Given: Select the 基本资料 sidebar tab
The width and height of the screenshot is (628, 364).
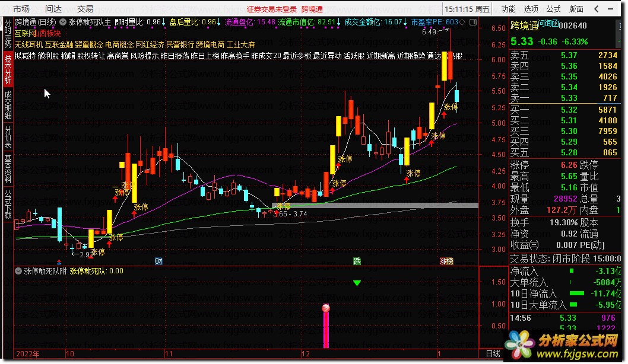Looking at the screenshot, I should tap(8, 169).
